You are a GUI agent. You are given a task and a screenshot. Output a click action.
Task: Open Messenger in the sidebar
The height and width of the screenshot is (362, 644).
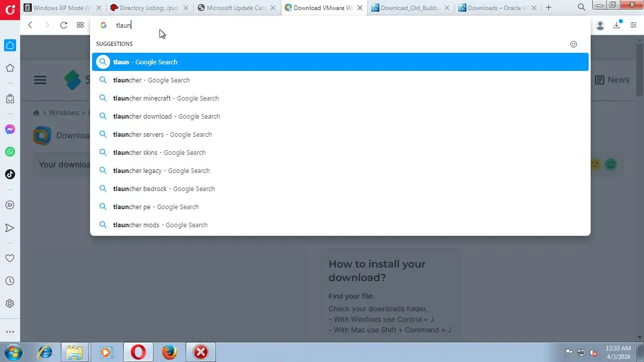(x=10, y=129)
